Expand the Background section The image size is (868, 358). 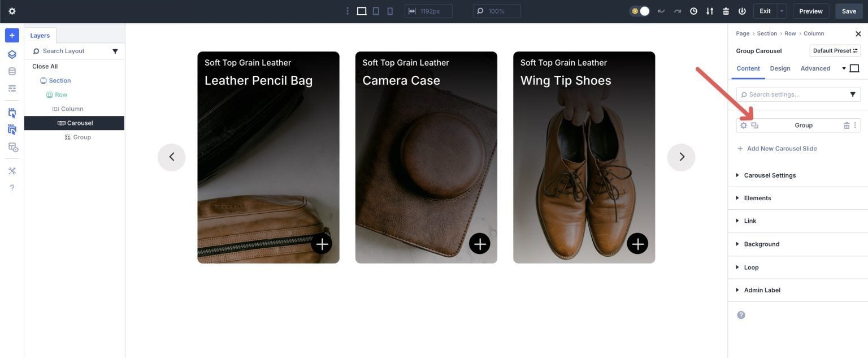tap(761, 244)
